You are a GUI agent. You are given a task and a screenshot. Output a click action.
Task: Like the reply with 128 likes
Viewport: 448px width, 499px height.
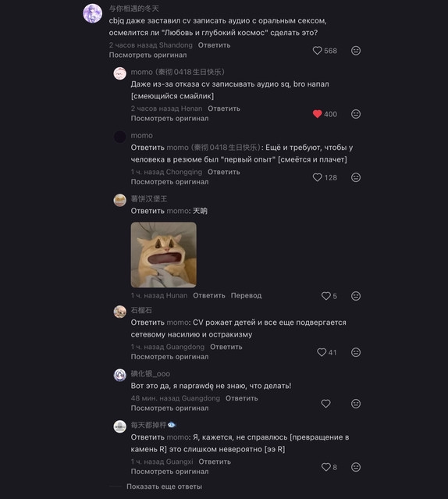[318, 177]
